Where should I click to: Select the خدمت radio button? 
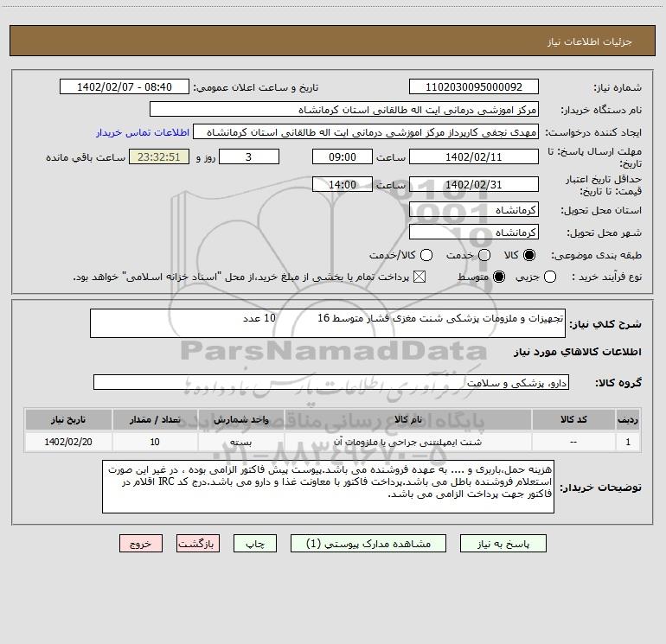coord(483,255)
